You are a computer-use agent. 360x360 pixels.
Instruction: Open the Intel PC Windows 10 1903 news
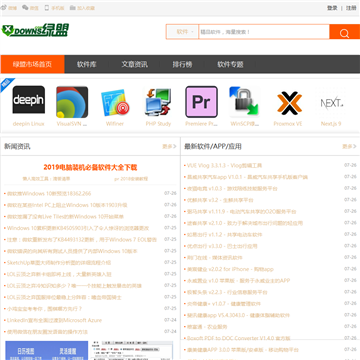click(67, 205)
